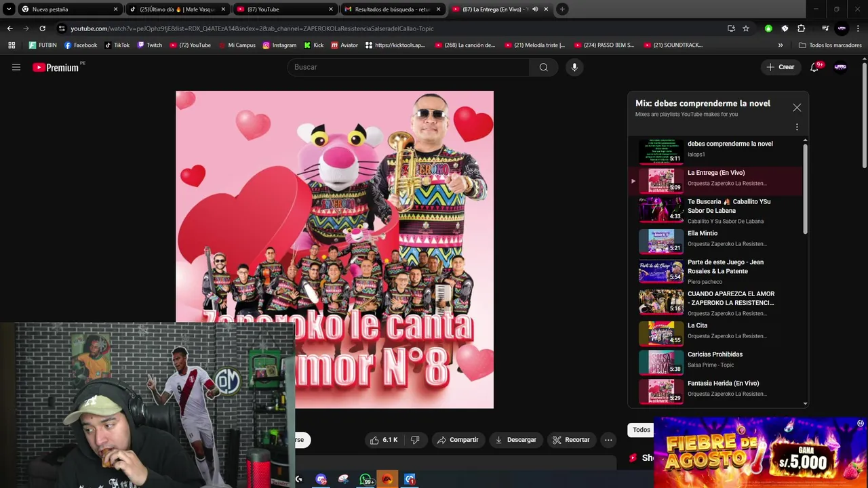Reload the page in the browser toolbar
The width and height of the screenshot is (868, 488).
42,28
